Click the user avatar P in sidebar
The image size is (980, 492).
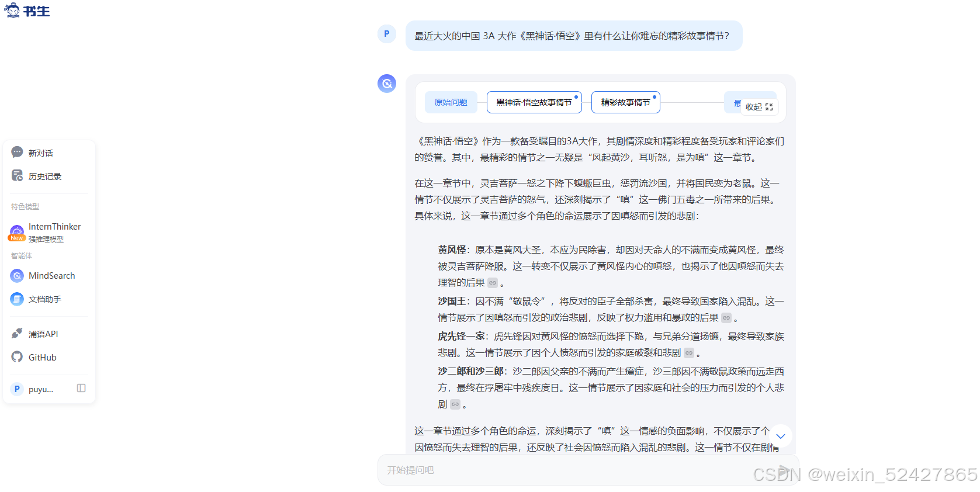click(17, 389)
